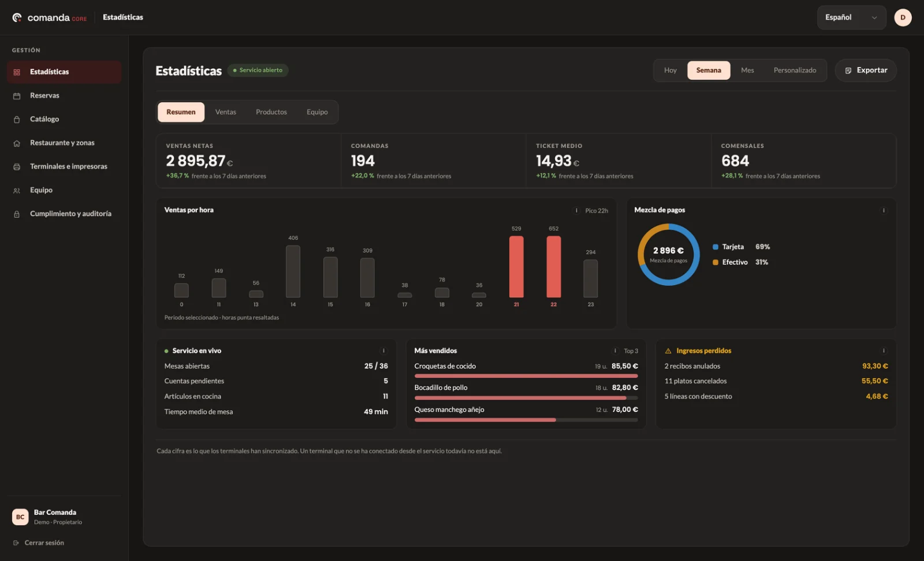Click the Tarjeta blue legend swatch
Screen dimensions: 924x561
pyautogui.click(x=716, y=247)
